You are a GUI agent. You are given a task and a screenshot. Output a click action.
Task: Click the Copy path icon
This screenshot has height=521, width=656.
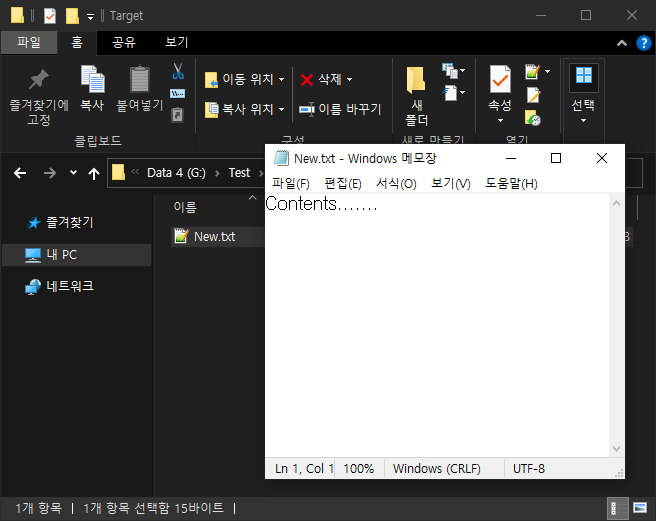[x=178, y=94]
